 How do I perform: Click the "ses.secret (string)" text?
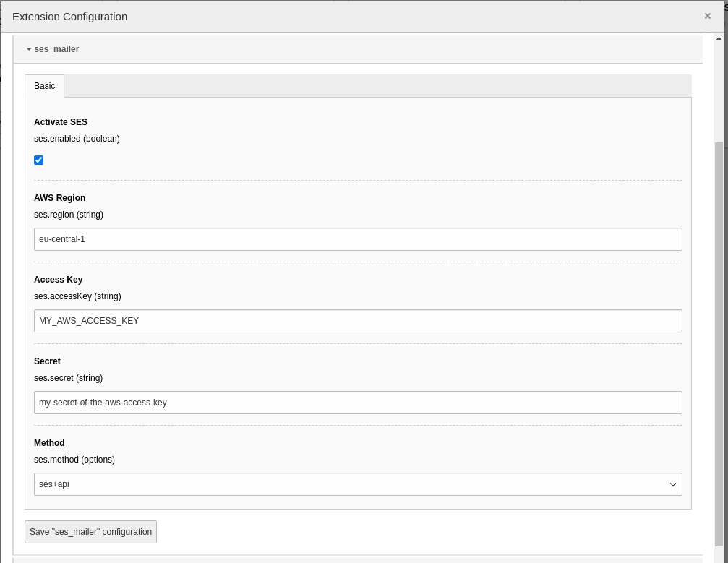(x=68, y=378)
